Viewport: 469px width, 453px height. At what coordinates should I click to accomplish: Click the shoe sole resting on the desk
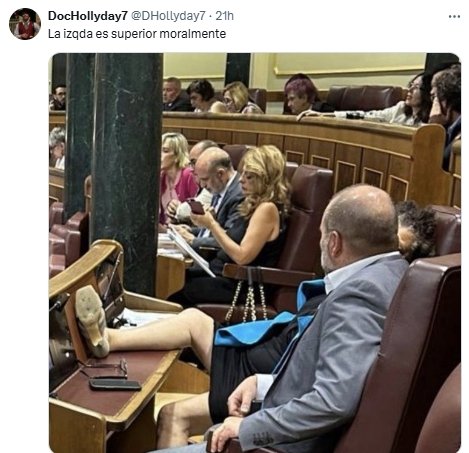point(91,320)
